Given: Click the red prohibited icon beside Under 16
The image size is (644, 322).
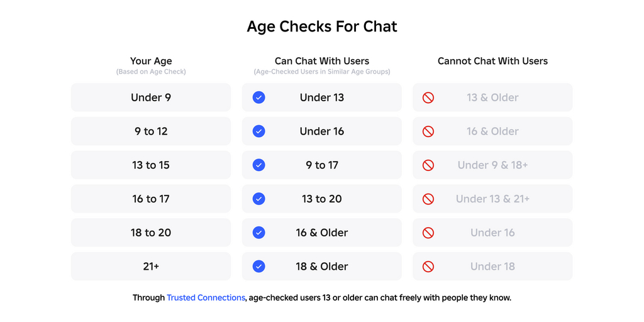Looking at the screenshot, I should point(428,233).
